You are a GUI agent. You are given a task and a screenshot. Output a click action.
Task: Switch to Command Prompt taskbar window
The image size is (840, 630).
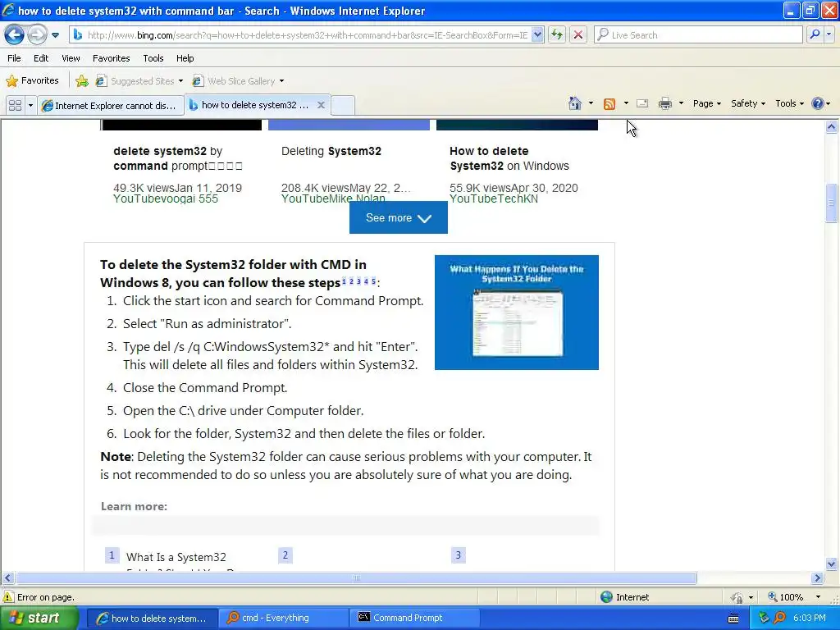[414, 618]
